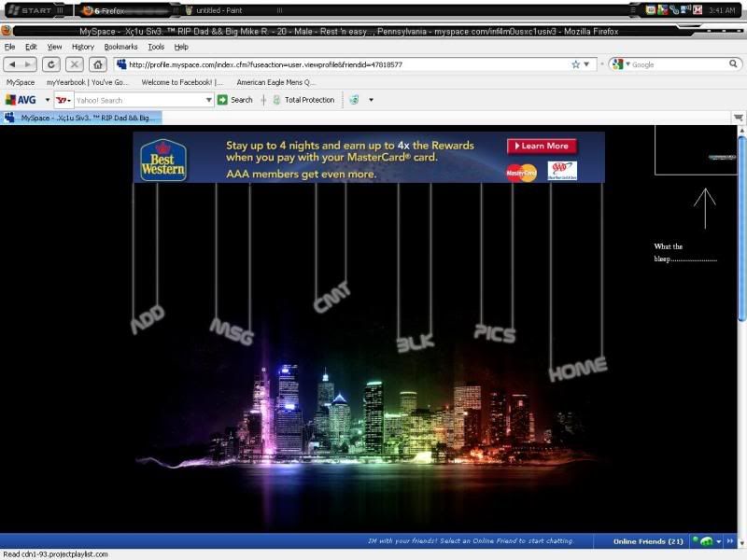The image size is (747, 560).
Task: Click the AVG info globe icon
Action: pyautogui.click(x=354, y=100)
